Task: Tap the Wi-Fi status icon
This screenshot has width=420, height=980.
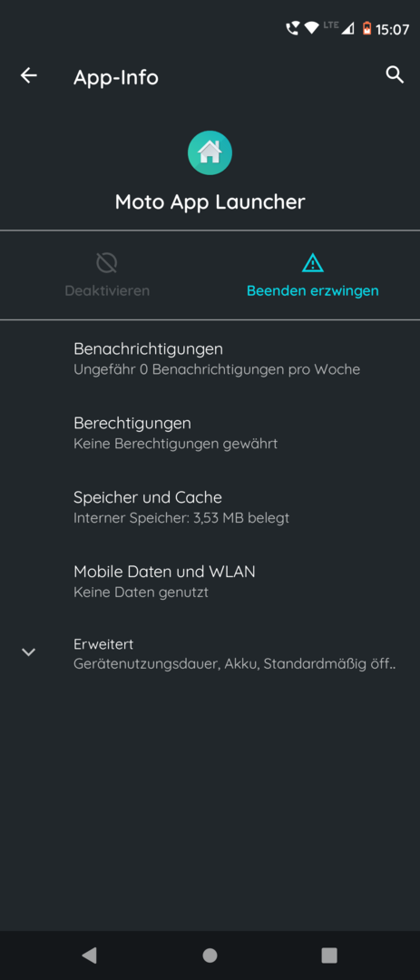Action: [311, 28]
